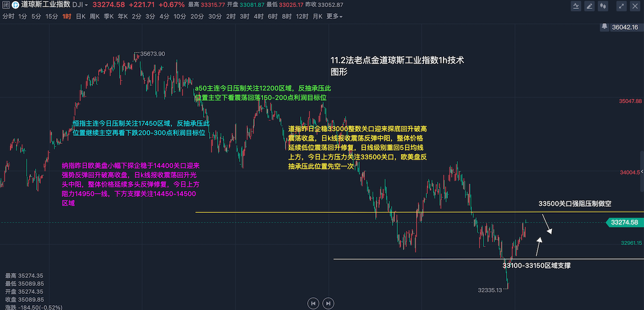Image resolution: width=644 pixels, height=310 pixels.
Task: Open the DJI symbol dropdown
Action: pyautogui.click(x=80, y=5)
